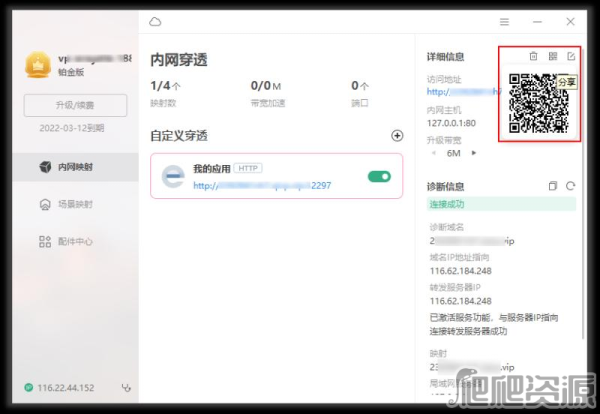Image resolution: width=600 pixels, height=414 pixels.
Task: Open the 访问地址 http link
Action: tap(464, 92)
